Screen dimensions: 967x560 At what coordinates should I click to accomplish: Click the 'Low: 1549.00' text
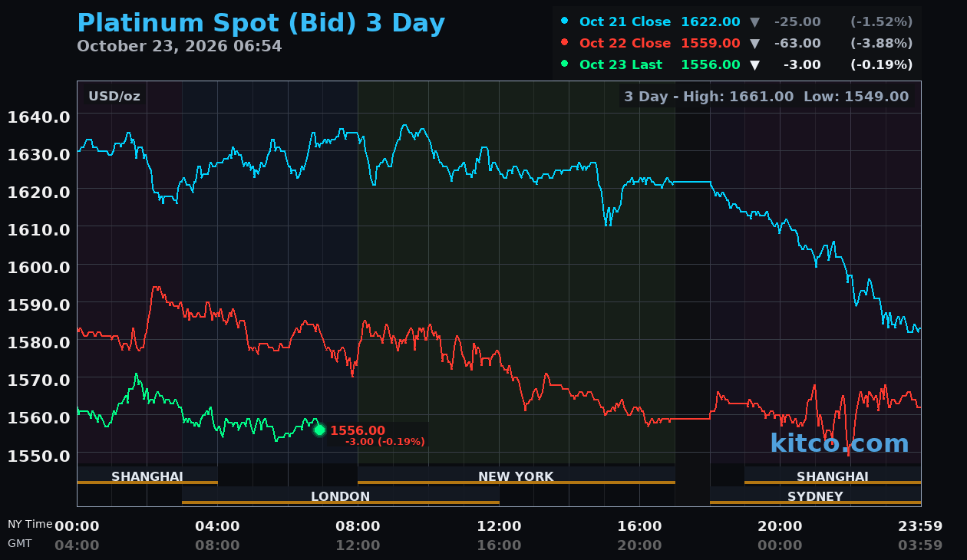click(x=856, y=97)
